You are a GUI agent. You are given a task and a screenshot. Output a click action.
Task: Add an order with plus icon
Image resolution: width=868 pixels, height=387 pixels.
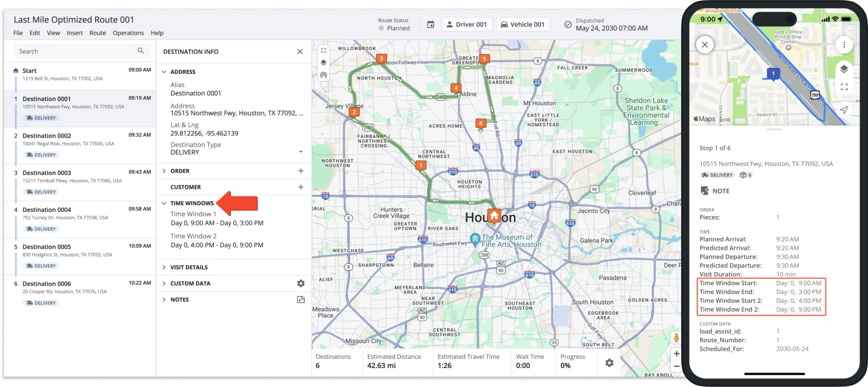coord(301,171)
